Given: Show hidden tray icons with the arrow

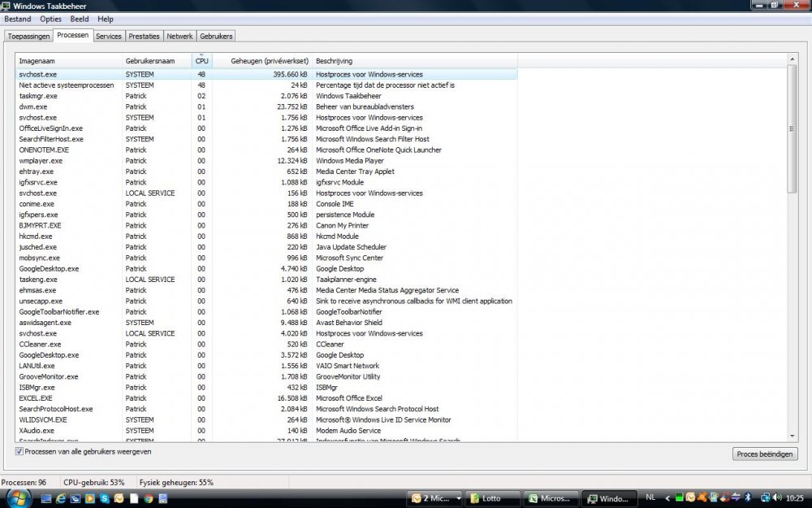Looking at the screenshot, I should point(667,497).
